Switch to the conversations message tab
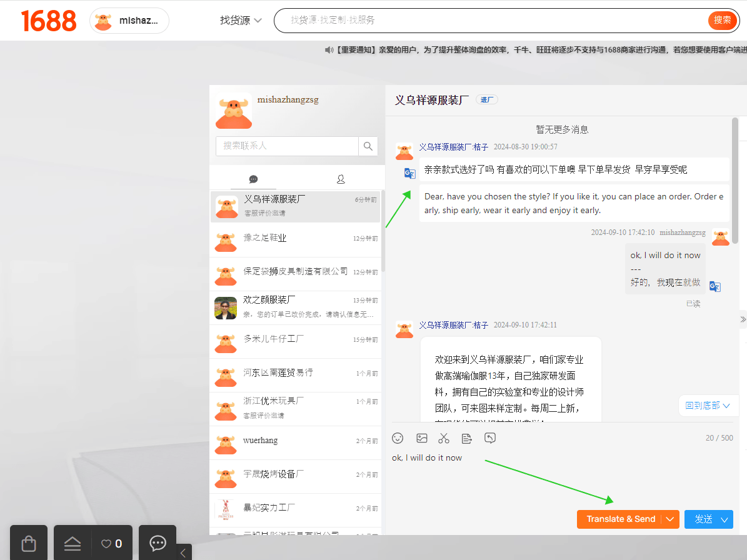The width and height of the screenshot is (747, 560). (253, 179)
